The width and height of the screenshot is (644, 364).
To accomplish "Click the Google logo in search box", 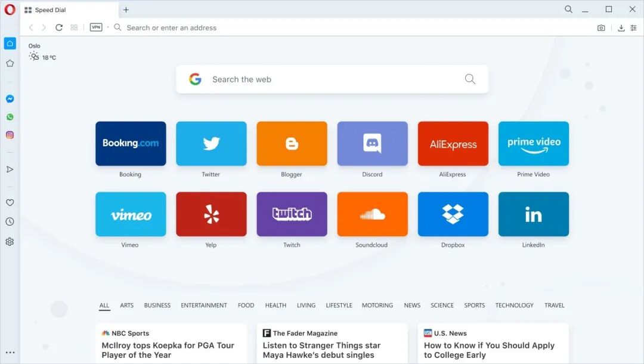I will (x=196, y=79).
